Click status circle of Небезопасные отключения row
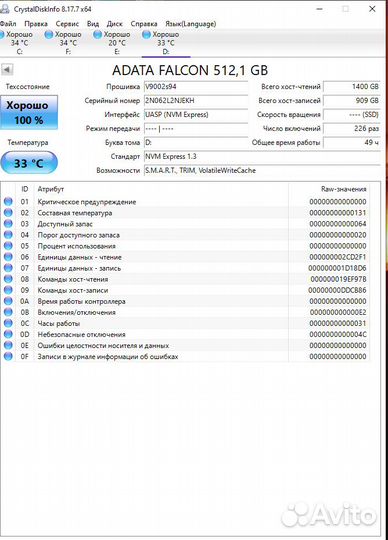The height and width of the screenshot is (540, 388). [8, 334]
